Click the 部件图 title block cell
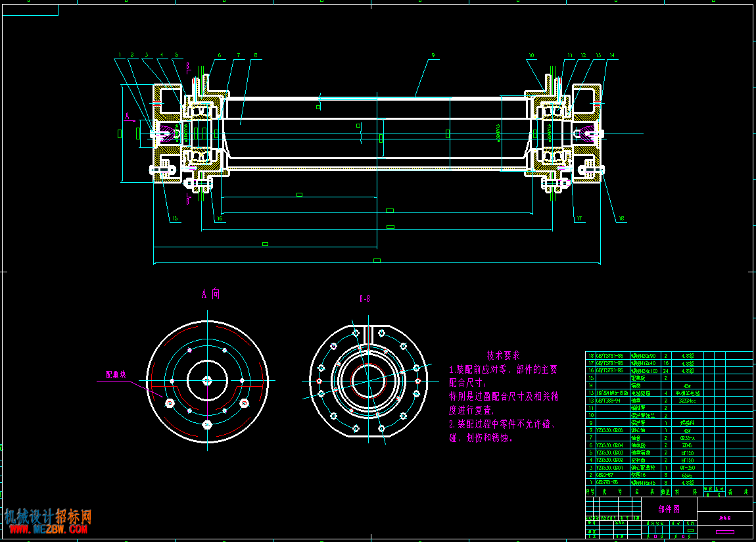756x542 pixels. click(x=669, y=509)
